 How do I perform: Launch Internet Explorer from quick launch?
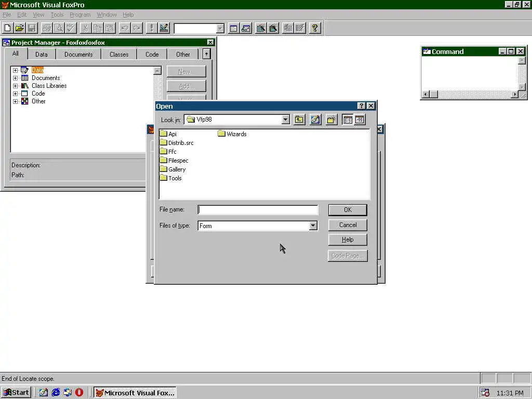(56, 393)
